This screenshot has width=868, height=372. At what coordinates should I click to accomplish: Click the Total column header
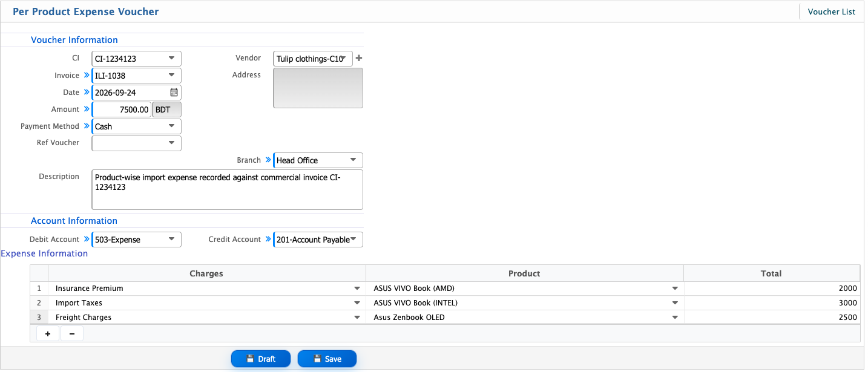point(772,273)
